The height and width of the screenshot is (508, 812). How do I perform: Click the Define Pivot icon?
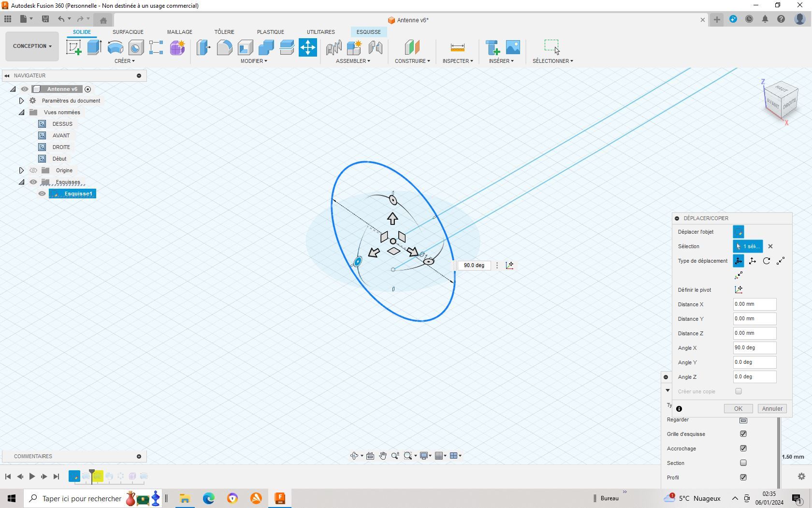click(x=739, y=290)
